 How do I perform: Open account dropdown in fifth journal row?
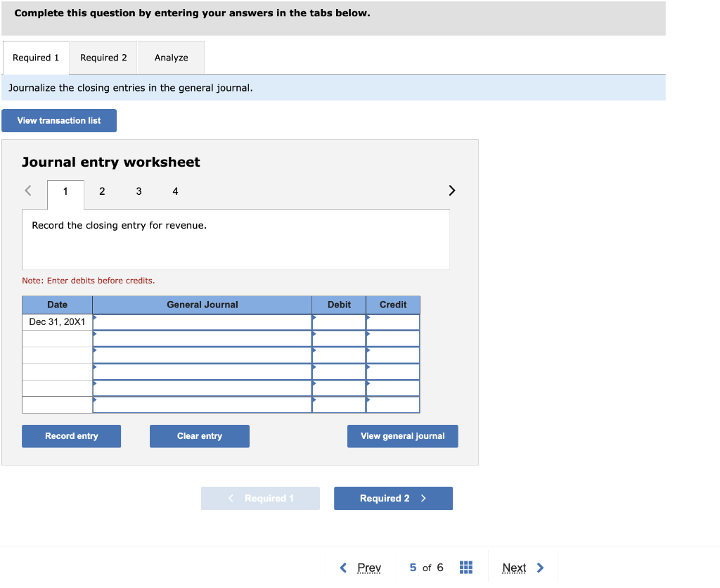pyautogui.click(x=202, y=388)
